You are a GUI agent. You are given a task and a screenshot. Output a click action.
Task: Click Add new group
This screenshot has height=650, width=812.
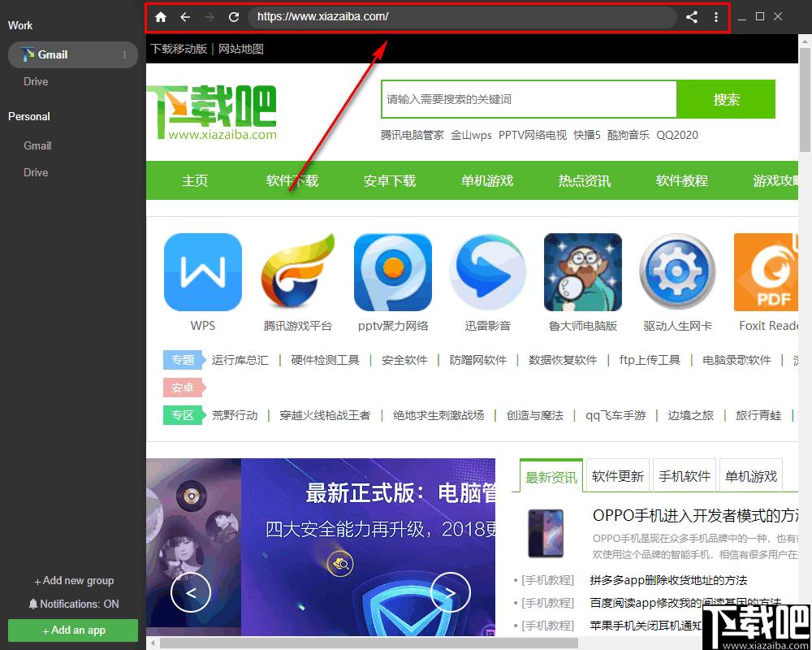(x=74, y=581)
